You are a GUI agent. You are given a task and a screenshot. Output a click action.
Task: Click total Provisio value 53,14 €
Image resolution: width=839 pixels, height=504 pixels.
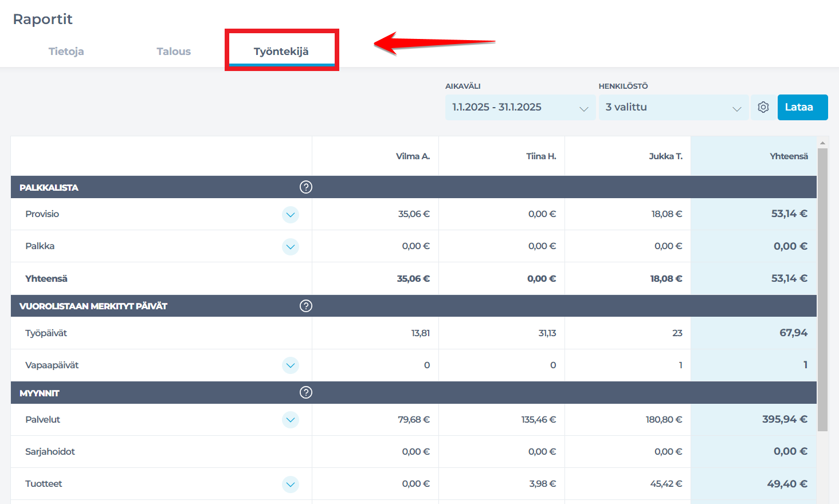pyautogui.click(x=789, y=214)
